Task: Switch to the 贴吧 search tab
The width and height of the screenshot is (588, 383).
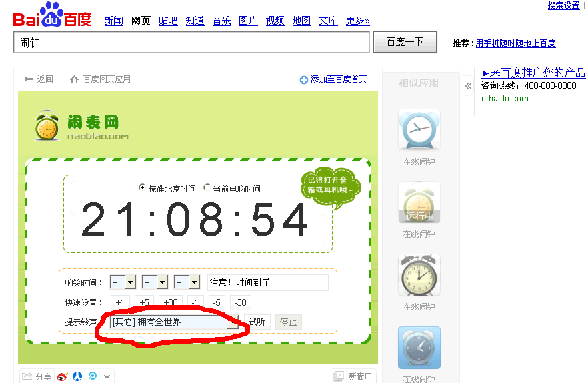Action: pos(168,21)
